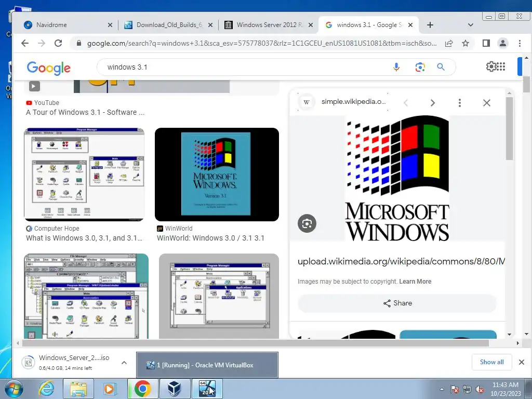532x399 pixels.
Task: Click the blue search magnifier icon
Action: [441, 67]
